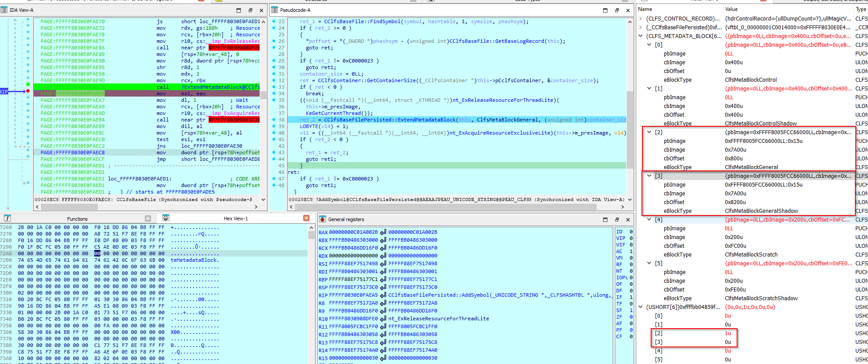Image resolution: width=868 pixels, height=364 pixels.
Task: Collapse array element [2] in watch view
Action: click(649, 132)
